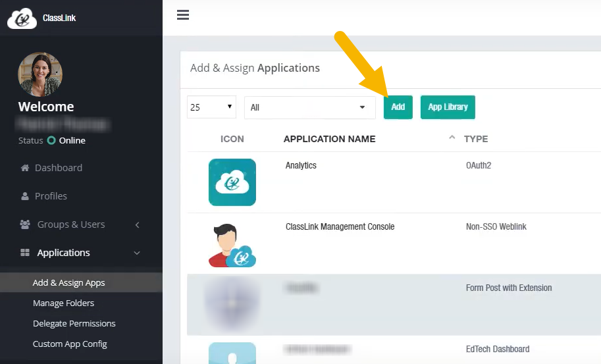The width and height of the screenshot is (601, 364).
Task: Click the Form Post with Extension cell
Action: coord(509,288)
